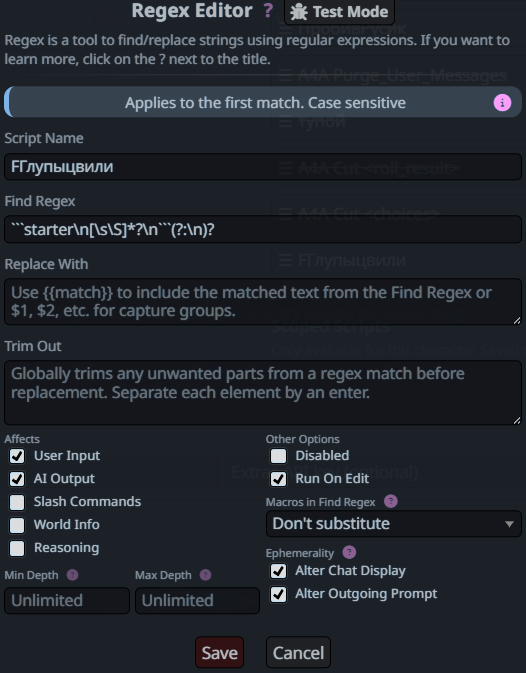Click the Replace With textarea resize handle
Viewport: 526px width, 673px height.
tap(517, 320)
